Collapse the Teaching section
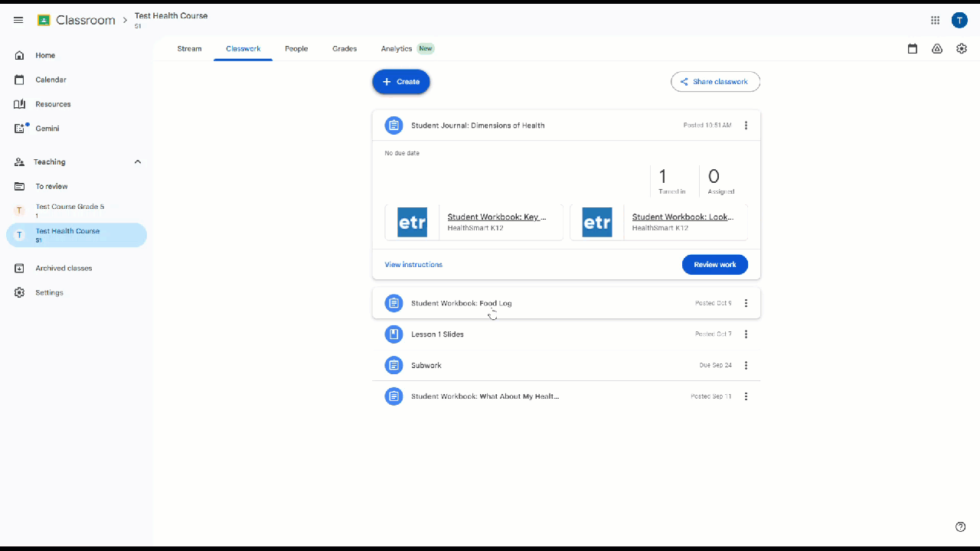 click(138, 162)
